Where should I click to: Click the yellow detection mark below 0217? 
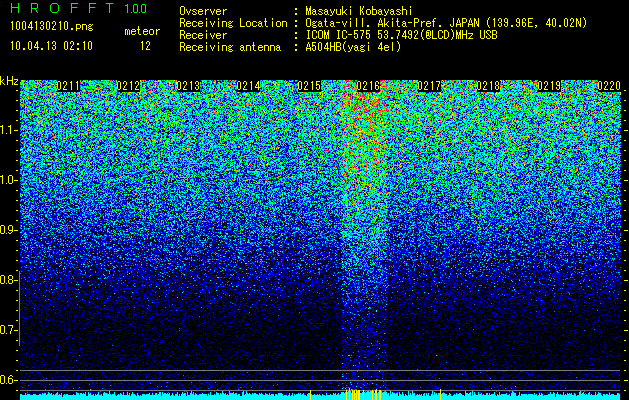(440, 394)
